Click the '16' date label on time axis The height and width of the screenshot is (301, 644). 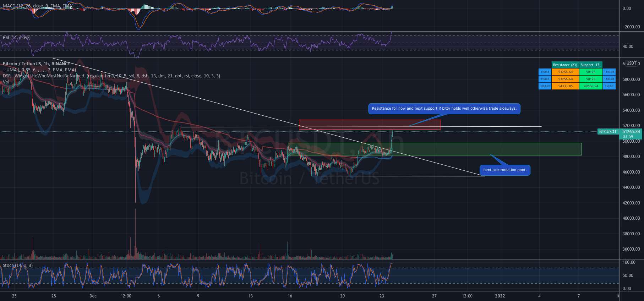(x=290, y=296)
